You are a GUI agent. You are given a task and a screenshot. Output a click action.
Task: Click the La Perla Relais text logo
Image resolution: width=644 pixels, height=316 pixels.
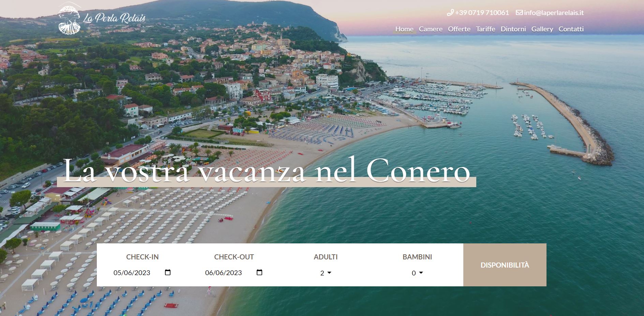coord(114,18)
